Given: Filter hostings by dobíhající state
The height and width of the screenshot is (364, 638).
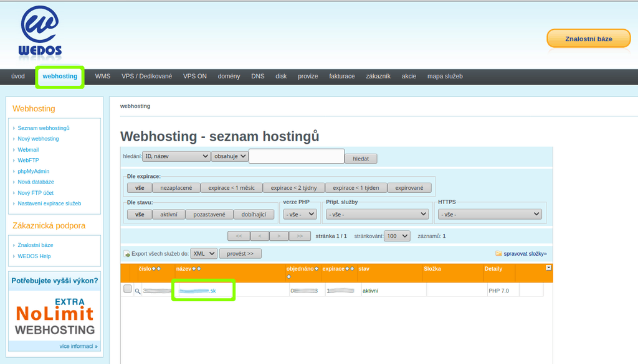Looking at the screenshot, I should [254, 215].
